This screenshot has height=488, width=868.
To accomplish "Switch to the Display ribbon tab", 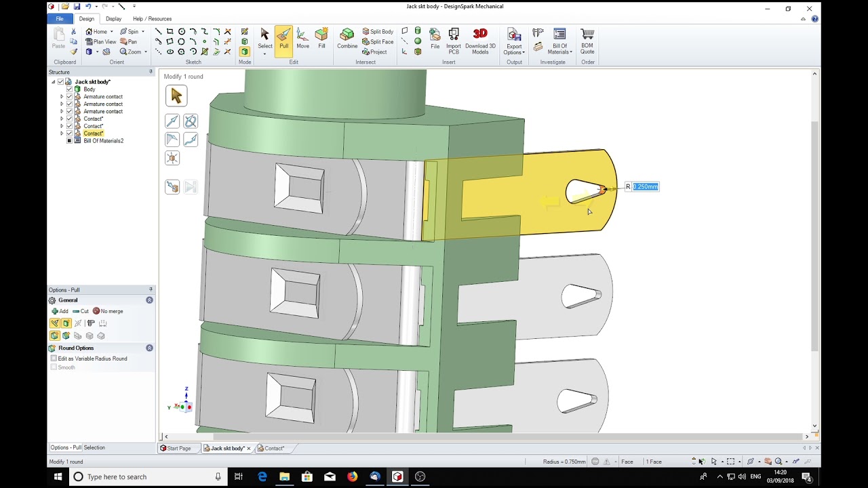I will click(x=113, y=18).
